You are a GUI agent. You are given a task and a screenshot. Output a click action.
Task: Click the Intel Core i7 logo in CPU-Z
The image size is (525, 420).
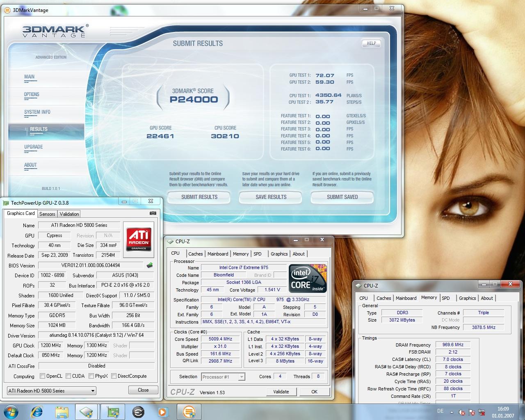(x=308, y=278)
